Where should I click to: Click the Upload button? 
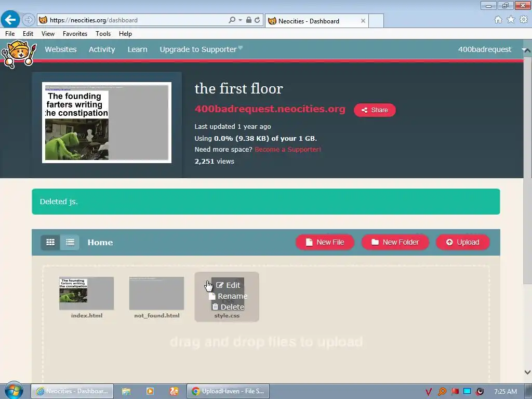point(463,242)
